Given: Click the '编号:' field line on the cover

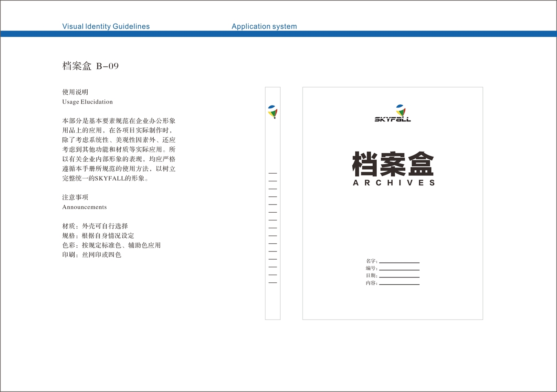Looking at the screenshot, I should pos(399,270).
